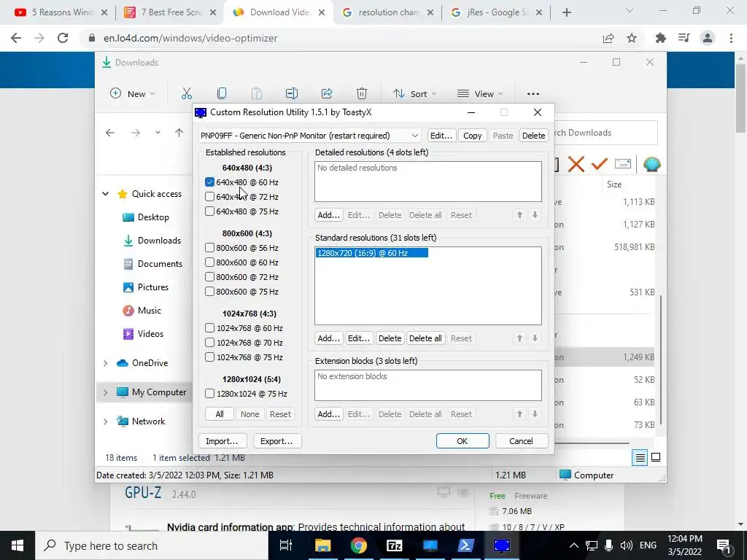Image resolution: width=747 pixels, height=560 pixels.
Task: Switch to large icons view in status bar
Action: point(656,458)
